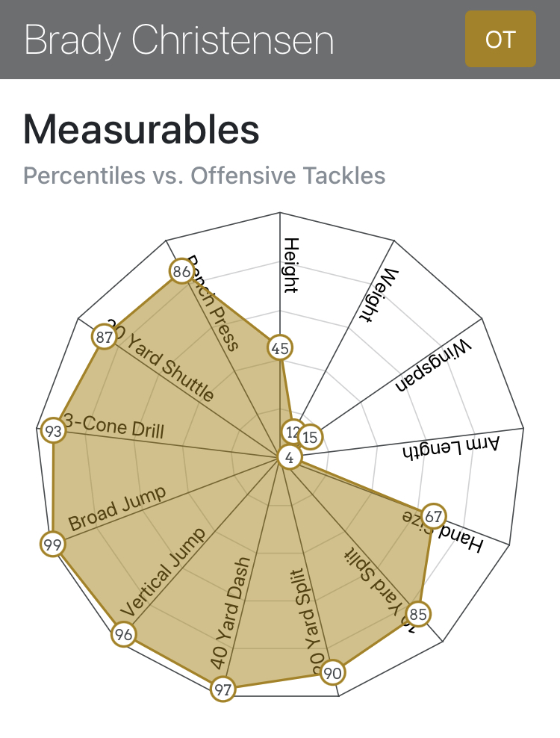Viewport: 560px width, 738px height.
Task: Select the 90 Yard Split data point
Action: [333, 672]
